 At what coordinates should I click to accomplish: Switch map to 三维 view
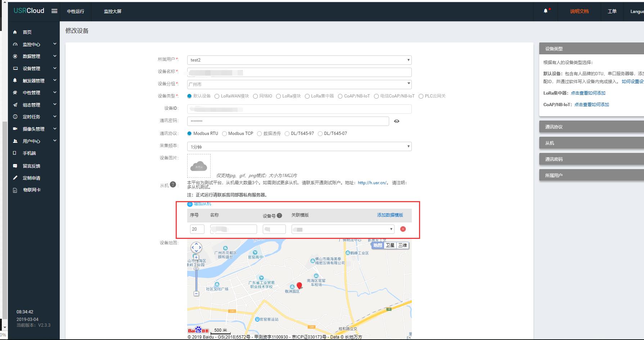click(402, 245)
